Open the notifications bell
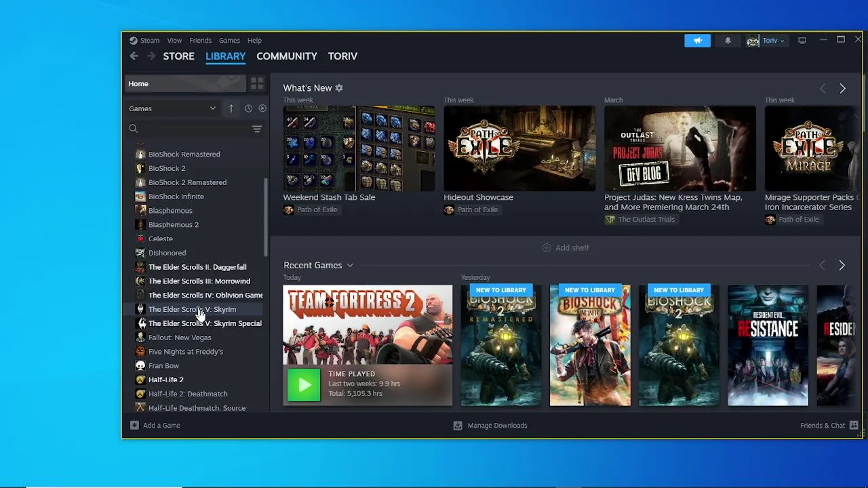The width and height of the screenshot is (868, 488). tap(728, 41)
